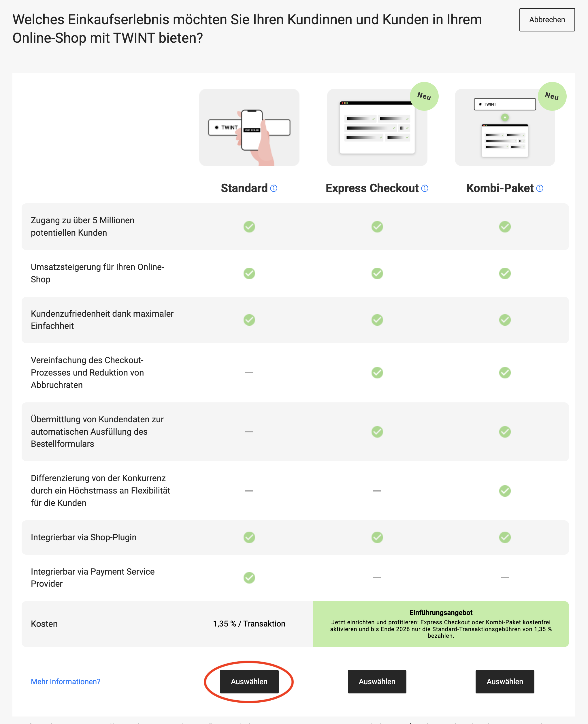Open the Kombi-Paket info icon
588x724 pixels.
coord(540,188)
